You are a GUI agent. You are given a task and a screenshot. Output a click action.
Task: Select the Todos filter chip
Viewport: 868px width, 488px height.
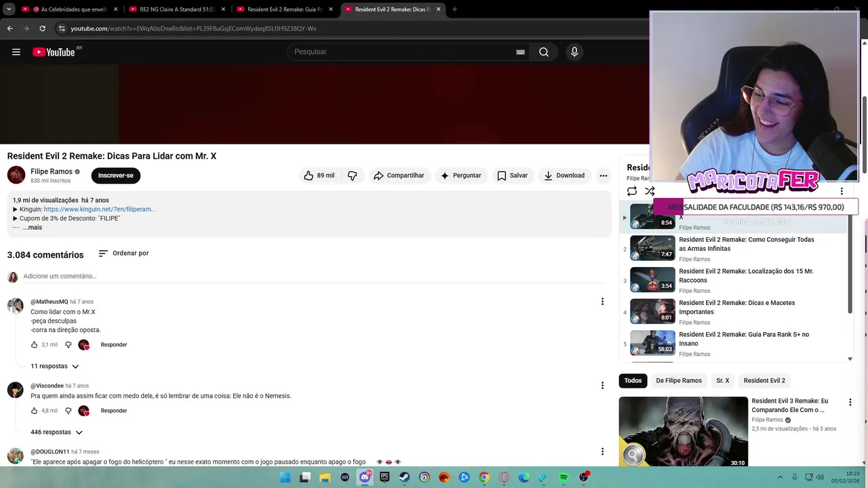pos(633,381)
